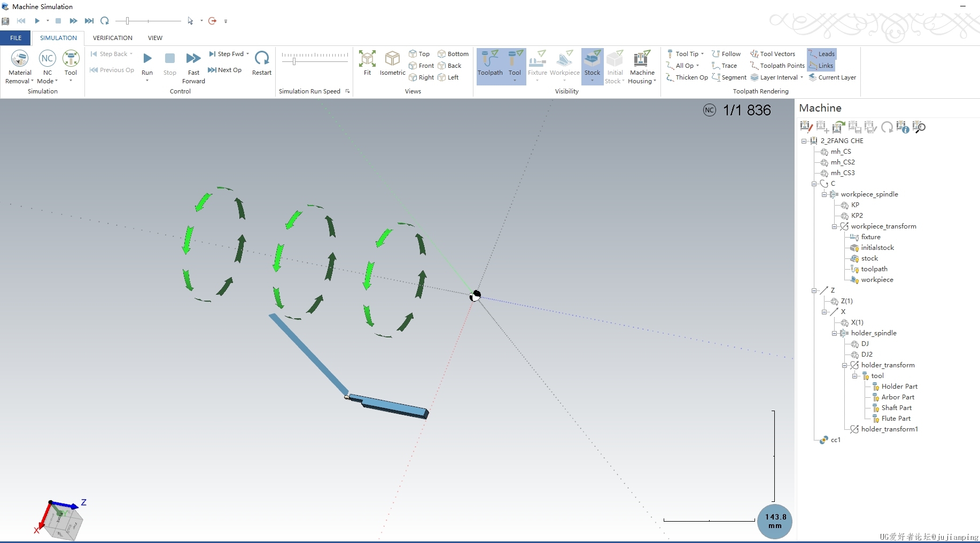Fast Forward the simulation

[193, 68]
